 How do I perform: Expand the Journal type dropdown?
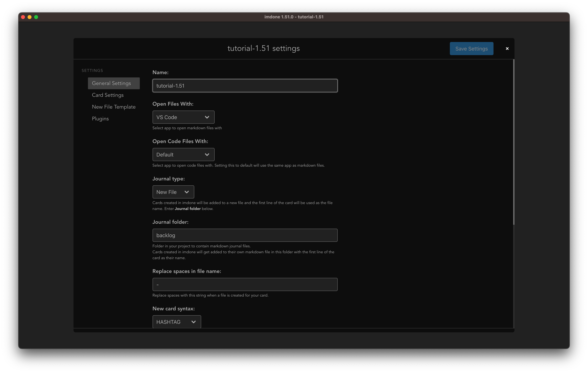click(173, 192)
